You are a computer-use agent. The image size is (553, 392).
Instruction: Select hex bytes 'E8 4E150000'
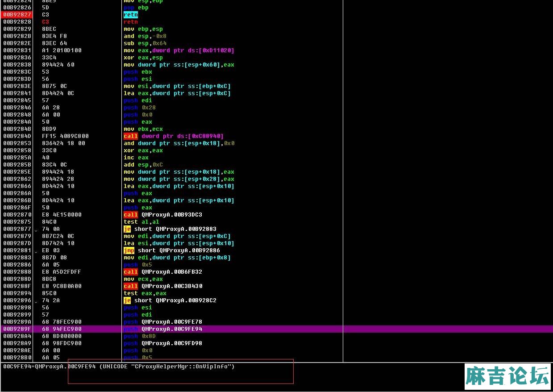pyautogui.click(x=62, y=215)
